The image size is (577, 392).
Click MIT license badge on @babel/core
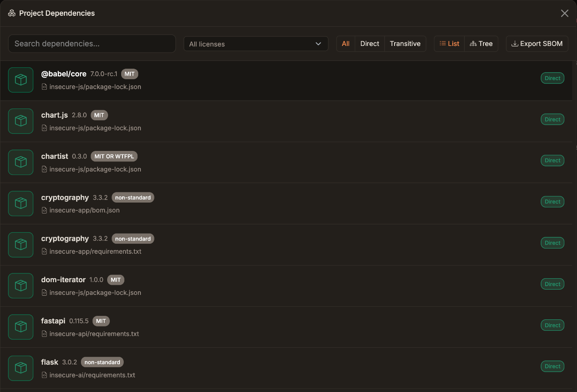click(129, 74)
